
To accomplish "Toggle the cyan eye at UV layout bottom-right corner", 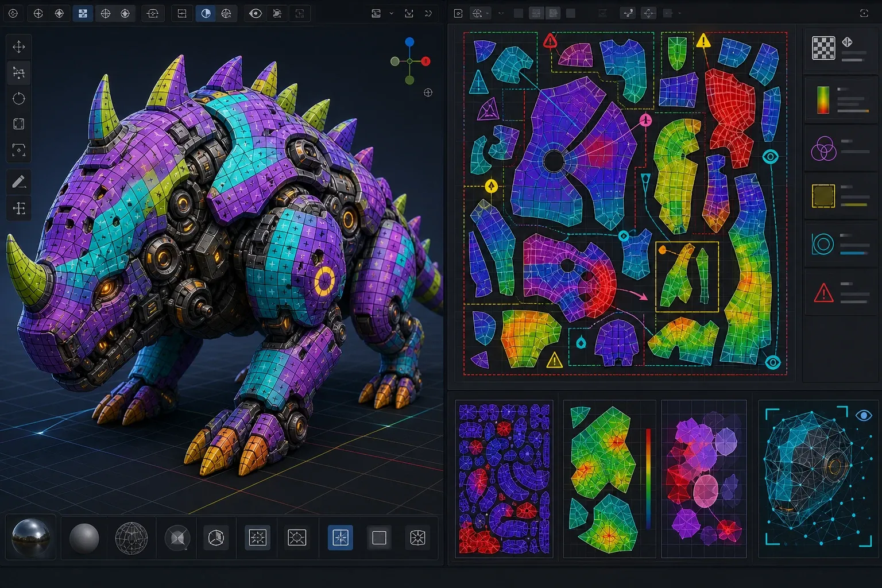I will (x=773, y=362).
